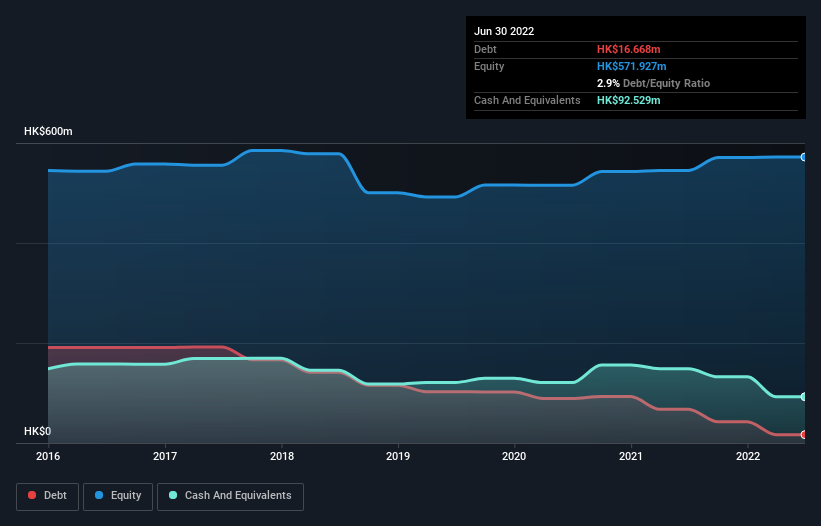Click the 2022 x-axis label
This screenshot has height=526, width=821.
click(x=748, y=456)
